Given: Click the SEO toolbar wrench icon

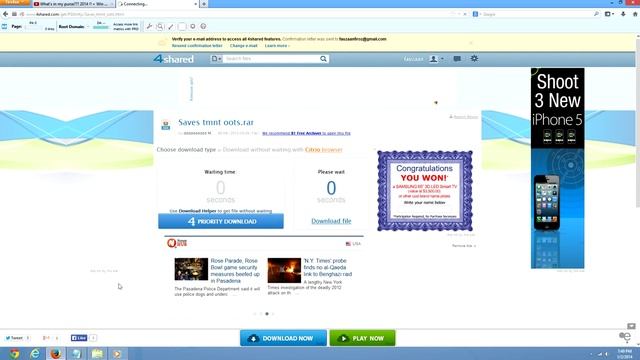Looking at the screenshot, I should click(x=149, y=27).
